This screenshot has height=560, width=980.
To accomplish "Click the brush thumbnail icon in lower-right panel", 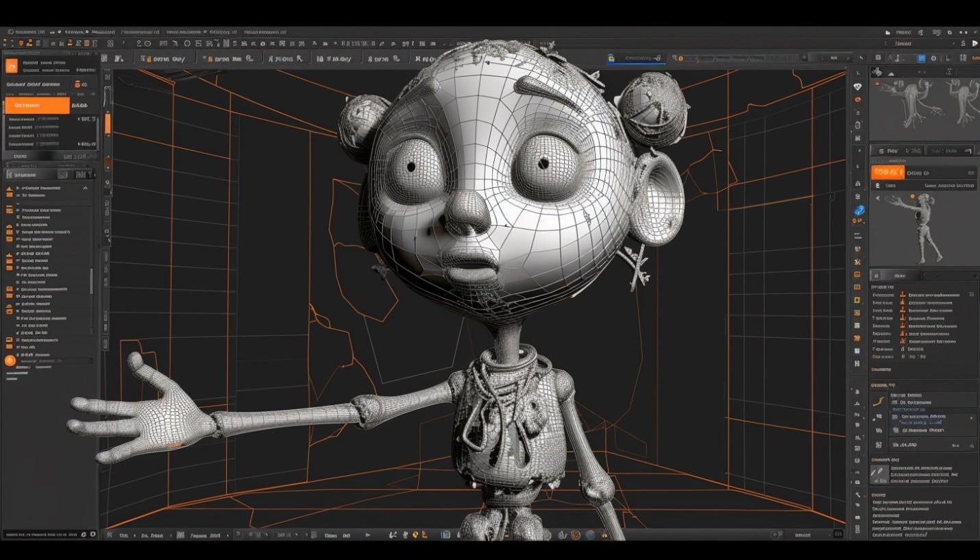I will (x=879, y=473).
